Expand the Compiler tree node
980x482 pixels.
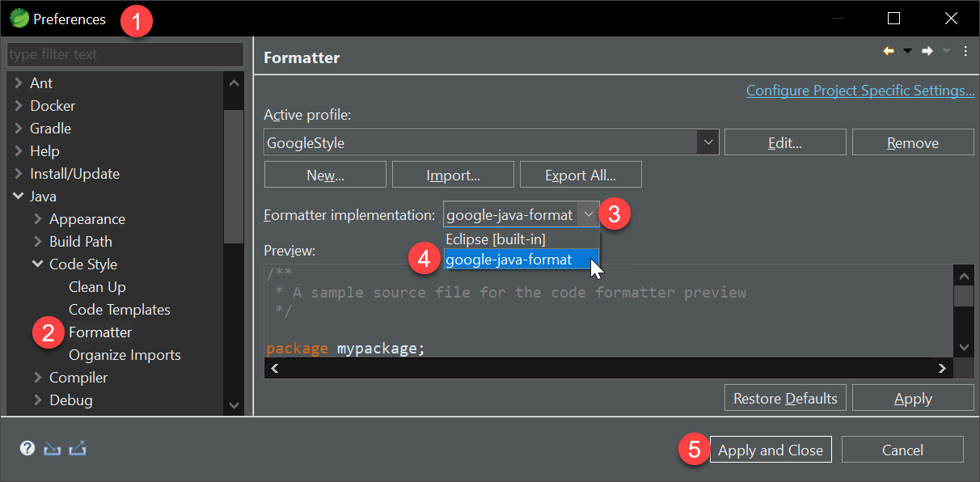click(38, 378)
